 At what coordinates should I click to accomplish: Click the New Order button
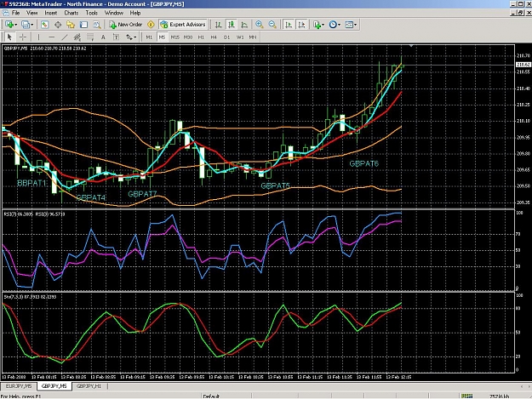click(126, 25)
